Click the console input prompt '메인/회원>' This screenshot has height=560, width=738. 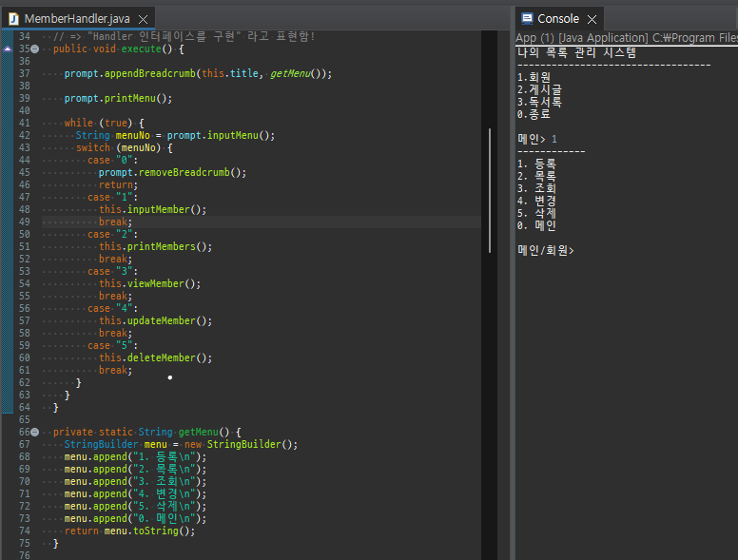546,250
